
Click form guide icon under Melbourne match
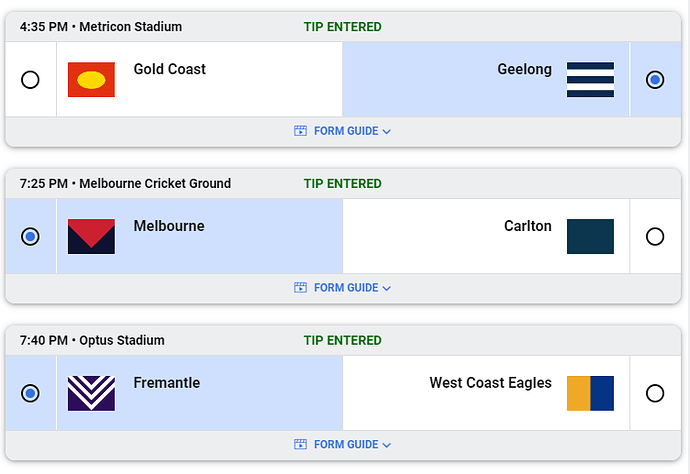click(x=300, y=288)
